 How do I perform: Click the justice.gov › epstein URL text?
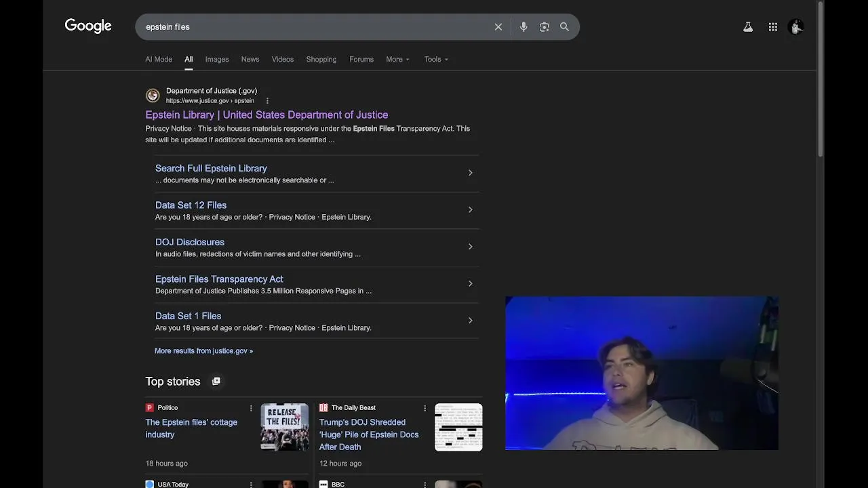click(210, 101)
